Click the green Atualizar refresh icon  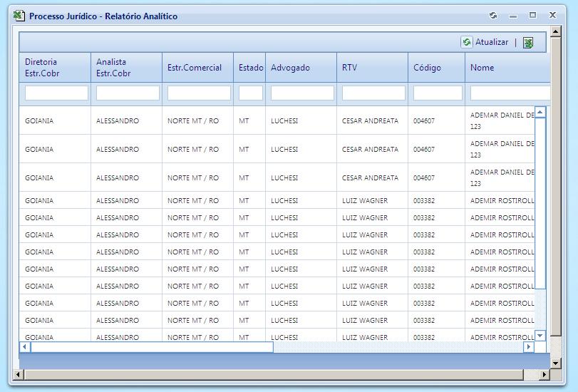click(467, 43)
